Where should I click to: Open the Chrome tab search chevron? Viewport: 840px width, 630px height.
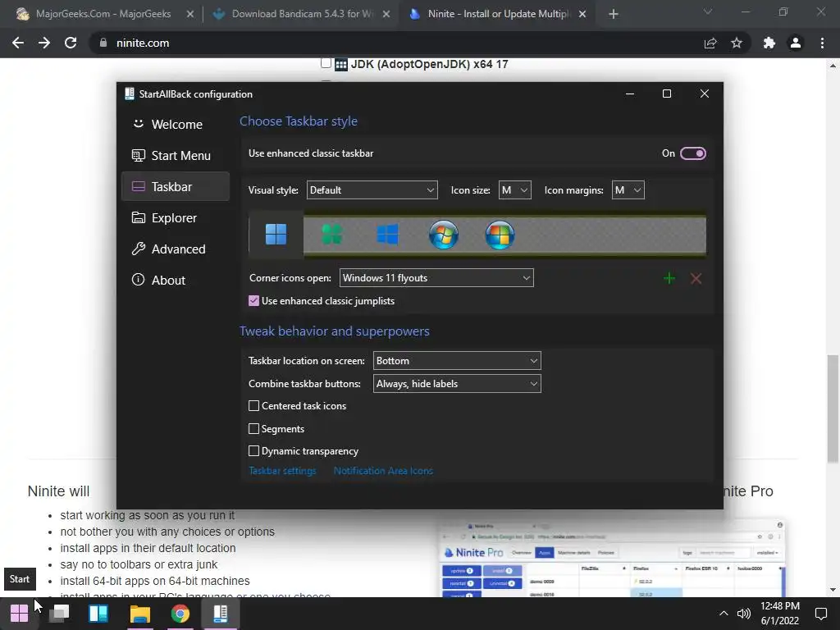708,11
